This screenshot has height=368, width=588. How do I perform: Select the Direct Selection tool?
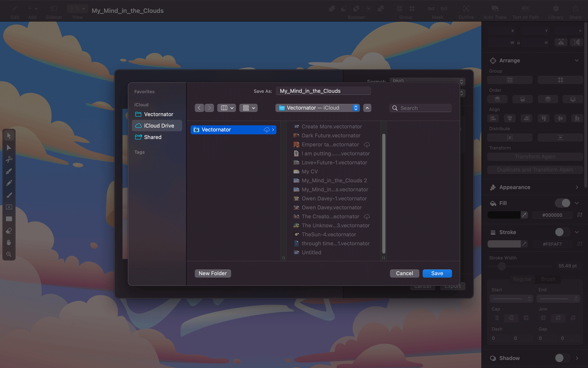(x=9, y=147)
